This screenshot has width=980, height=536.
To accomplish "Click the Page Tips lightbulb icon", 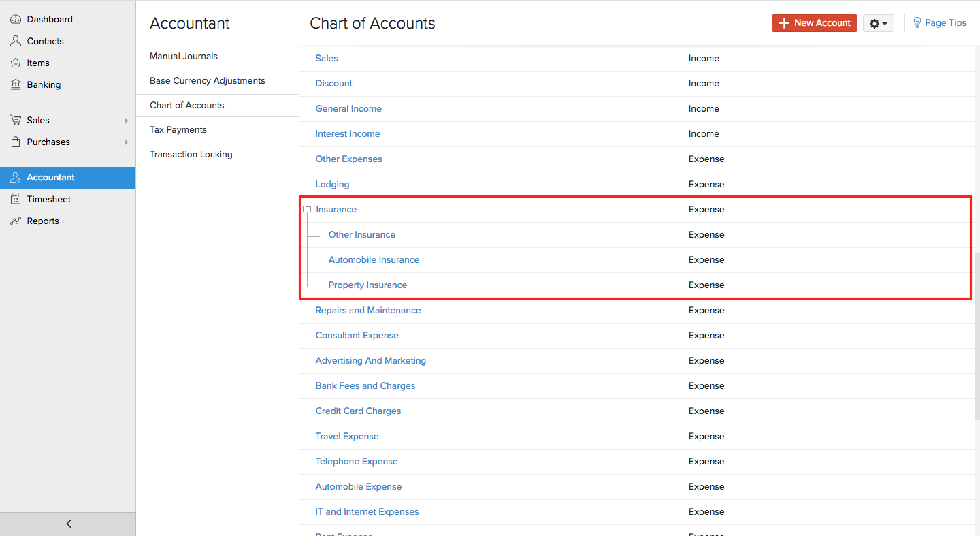I will (x=916, y=22).
